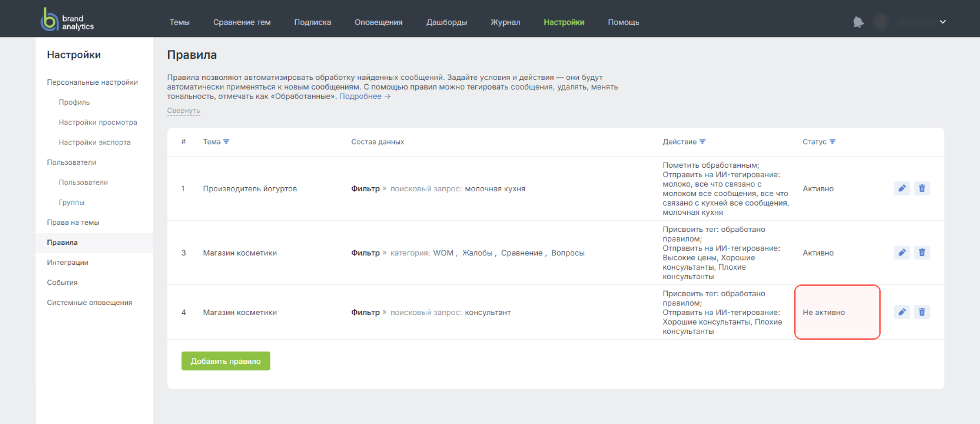Screen dimensions: 980x424
Task: Expand the user account dropdown chevron
Action: point(943,22)
